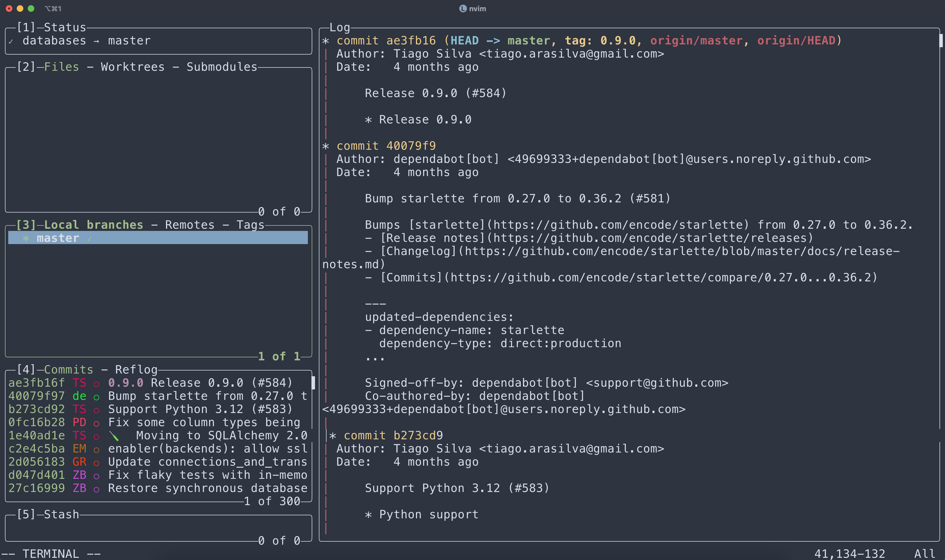Click the asterisk marker beside master branch
The height and width of the screenshot is (560, 945).
26,238
